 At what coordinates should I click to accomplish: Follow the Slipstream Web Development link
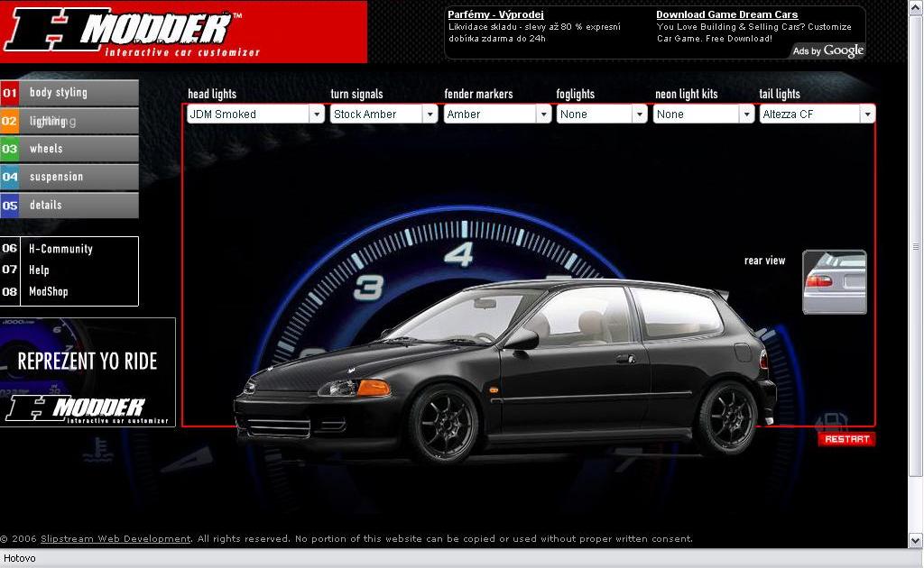point(115,539)
